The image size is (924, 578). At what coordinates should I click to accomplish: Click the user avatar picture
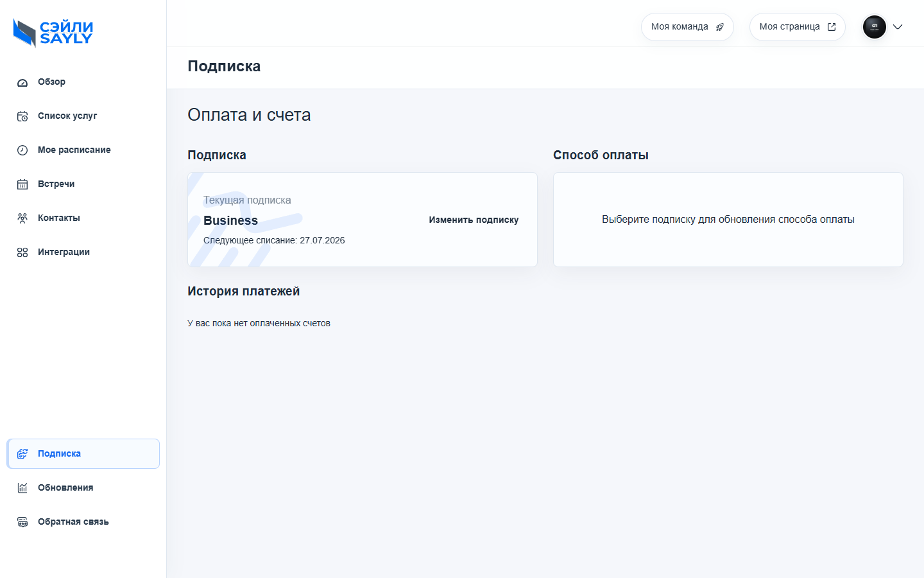(x=875, y=27)
